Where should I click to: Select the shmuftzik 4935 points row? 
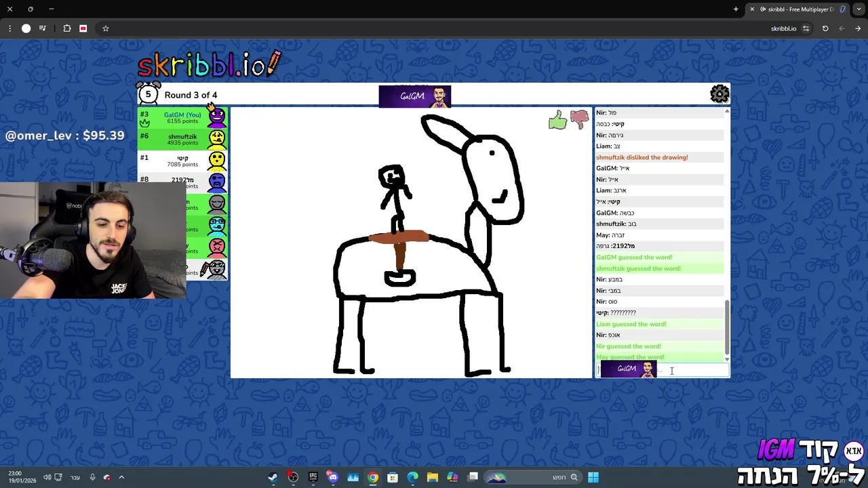[x=182, y=140]
